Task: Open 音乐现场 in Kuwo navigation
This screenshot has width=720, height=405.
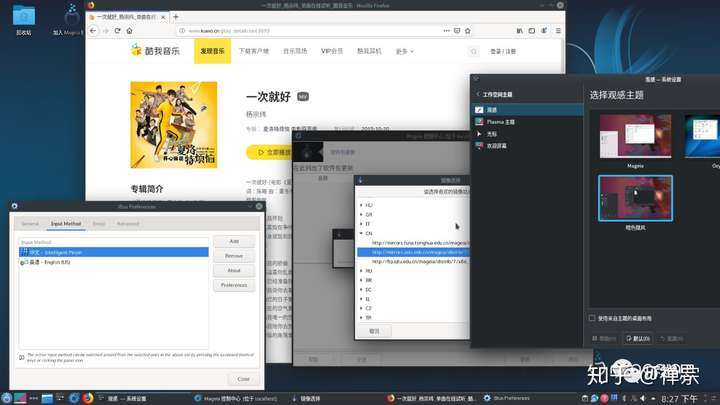Action: 295,51
